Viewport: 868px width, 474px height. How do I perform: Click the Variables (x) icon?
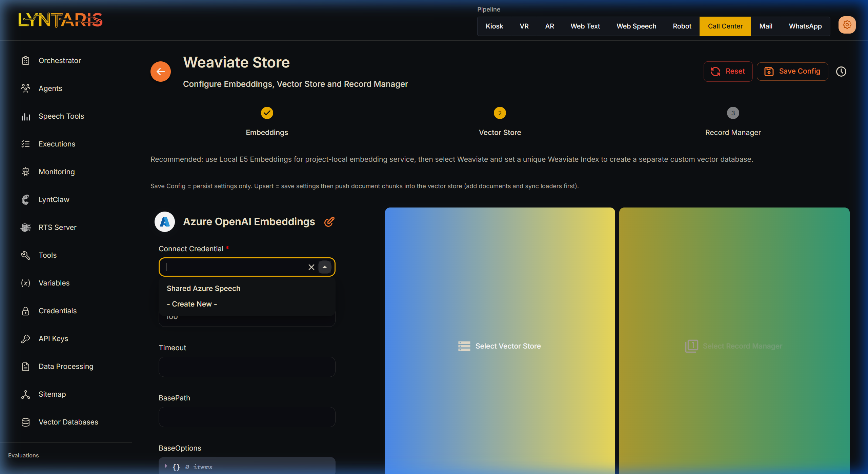tap(26, 283)
